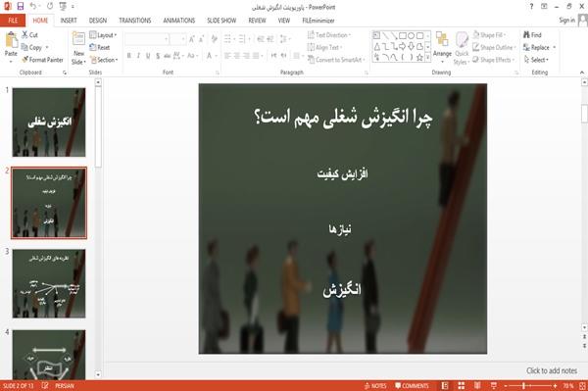The image size is (588, 391).
Task: Open Align Text dropdown
Action: point(324,47)
